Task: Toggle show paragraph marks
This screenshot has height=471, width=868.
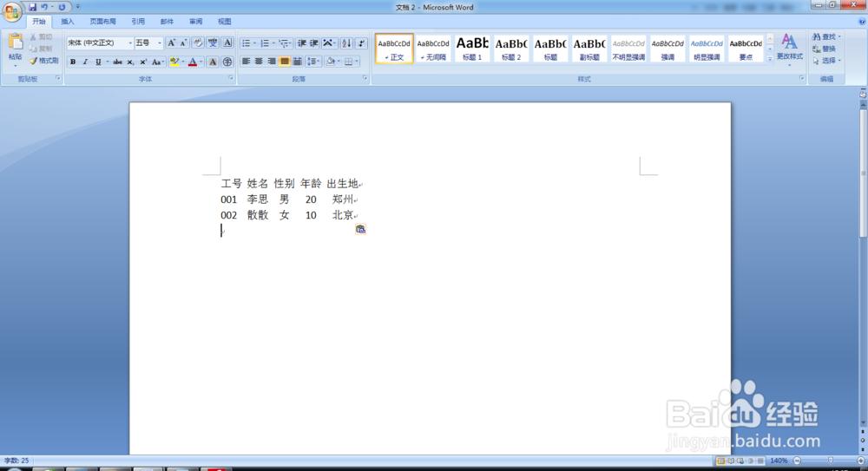Action: click(x=361, y=43)
